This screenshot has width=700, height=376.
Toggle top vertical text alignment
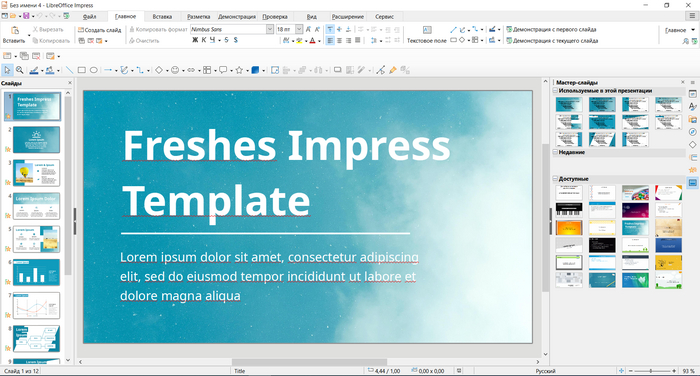(x=330, y=29)
